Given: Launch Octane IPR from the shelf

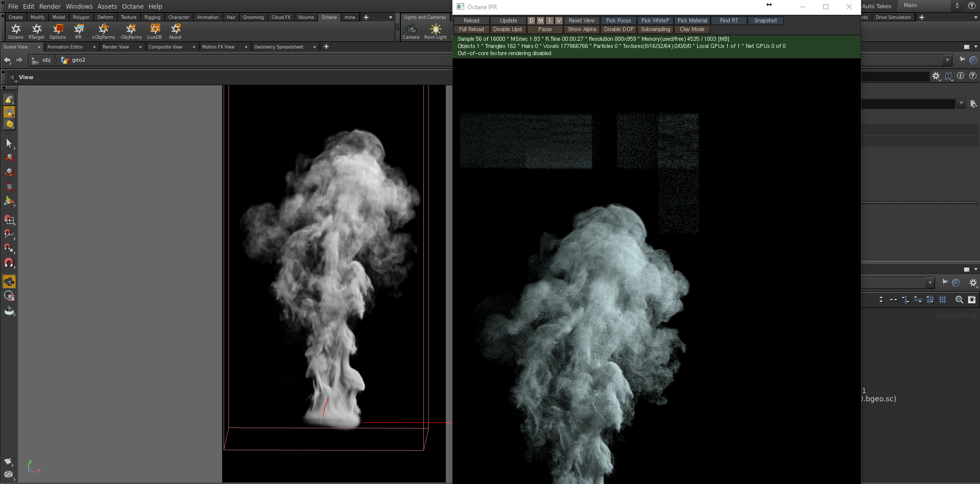Looking at the screenshot, I should pos(78,31).
